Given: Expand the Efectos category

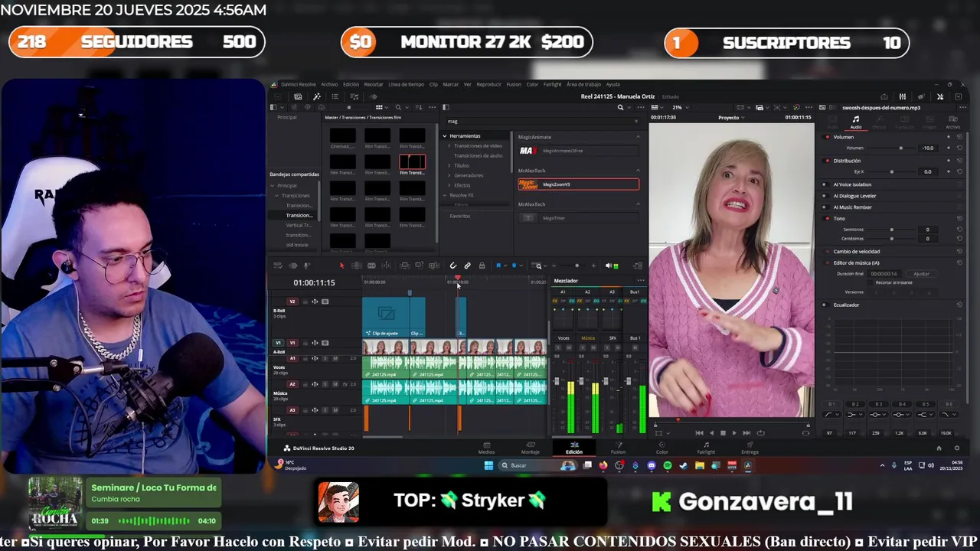Looking at the screenshot, I should 450,185.
